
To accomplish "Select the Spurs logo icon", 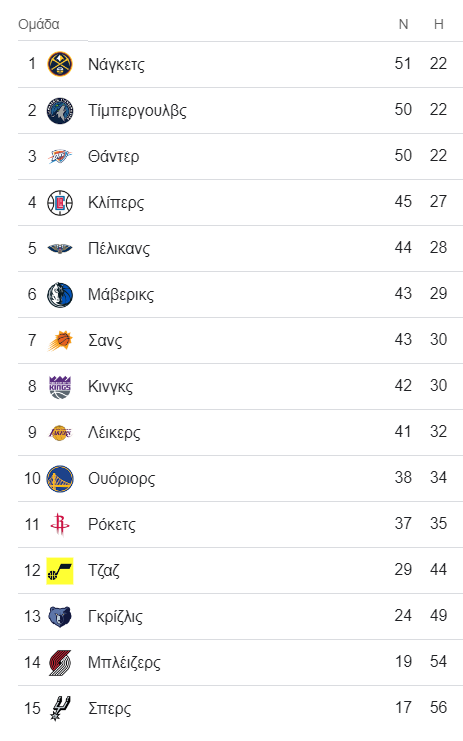I will coord(60,709).
